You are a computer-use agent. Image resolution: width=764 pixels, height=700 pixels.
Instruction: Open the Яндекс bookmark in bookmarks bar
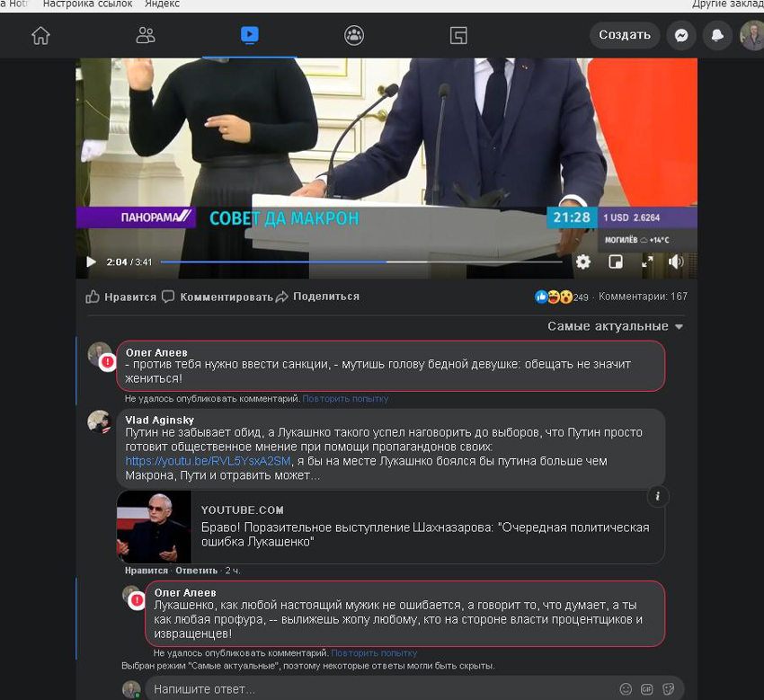(x=163, y=4)
